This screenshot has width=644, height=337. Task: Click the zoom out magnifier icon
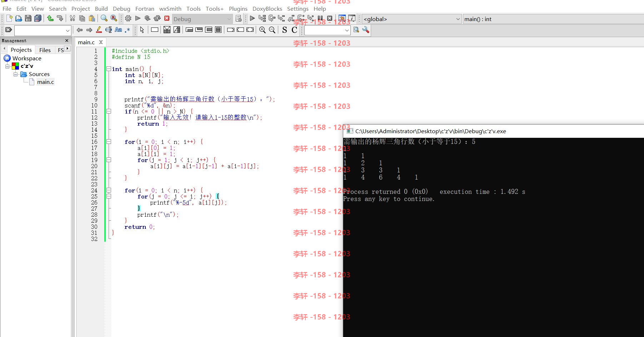pyautogui.click(x=272, y=30)
